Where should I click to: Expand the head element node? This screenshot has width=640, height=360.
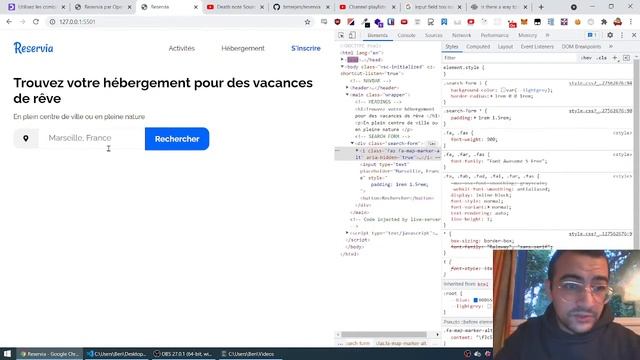[x=343, y=60]
